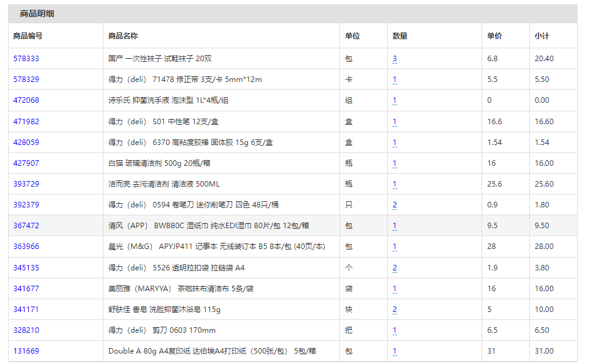
Task: Open product link 578333
Action: click(26, 59)
